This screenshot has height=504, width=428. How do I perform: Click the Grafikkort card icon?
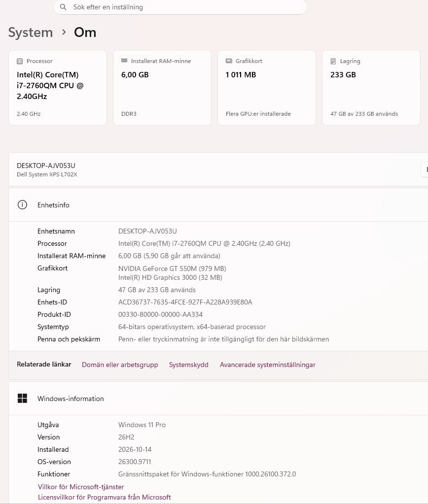point(229,61)
